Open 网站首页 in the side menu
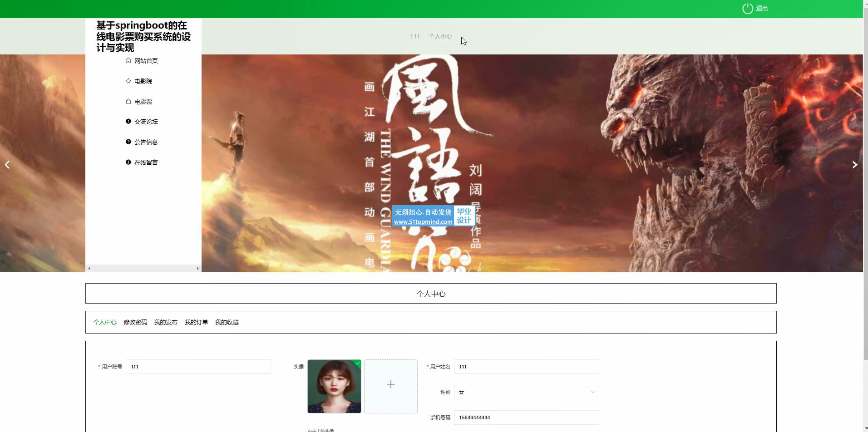The height and width of the screenshot is (432, 868). coord(146,61)
